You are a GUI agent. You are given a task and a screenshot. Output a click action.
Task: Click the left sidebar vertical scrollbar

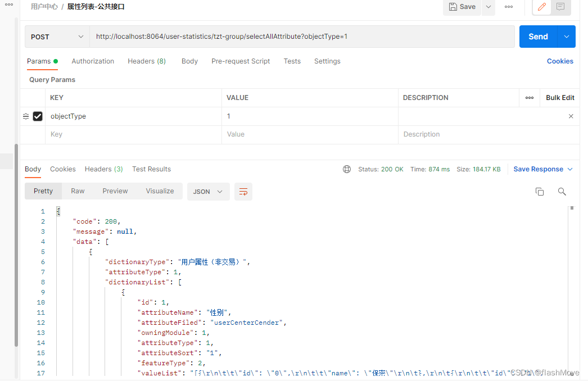(16, 246)
